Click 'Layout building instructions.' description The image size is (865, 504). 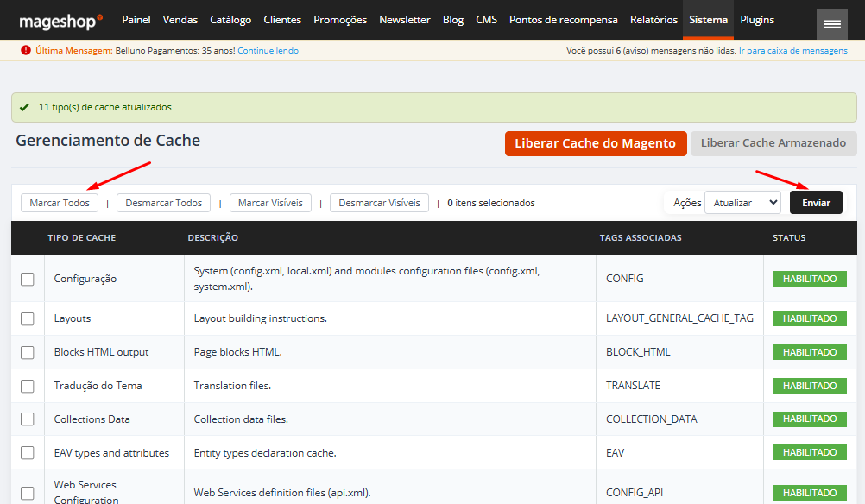(261, 318)
